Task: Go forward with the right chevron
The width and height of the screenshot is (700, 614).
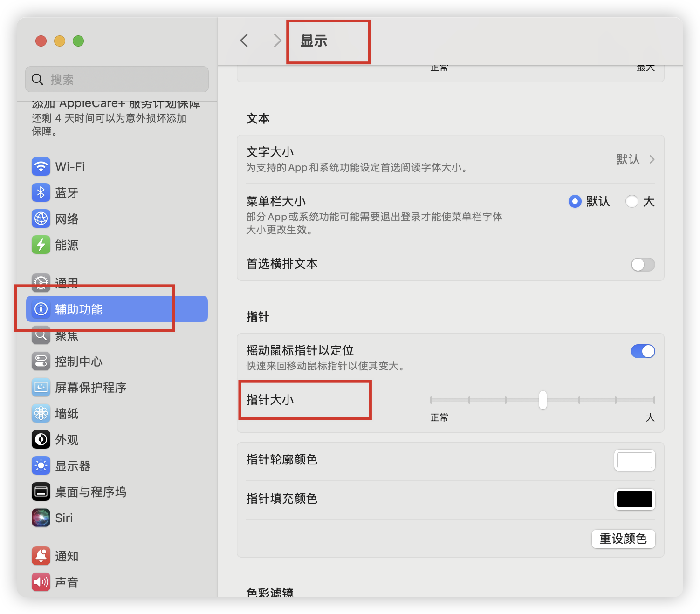Action: coord(277,41)
